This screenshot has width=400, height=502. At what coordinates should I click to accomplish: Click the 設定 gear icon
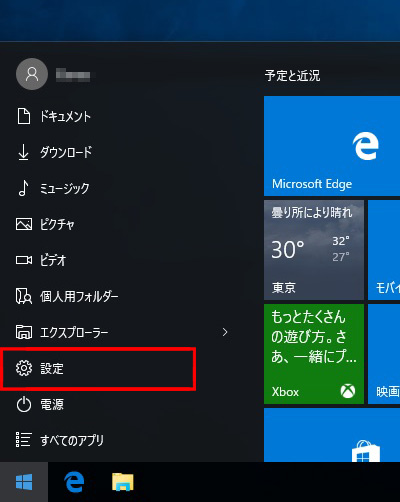tap(24, 368)
